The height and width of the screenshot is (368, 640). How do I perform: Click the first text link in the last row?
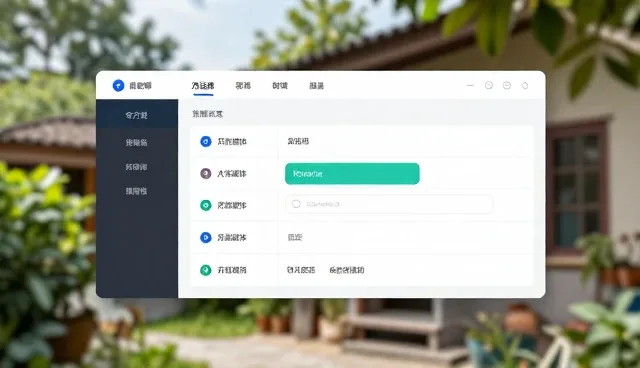point(301,270)
